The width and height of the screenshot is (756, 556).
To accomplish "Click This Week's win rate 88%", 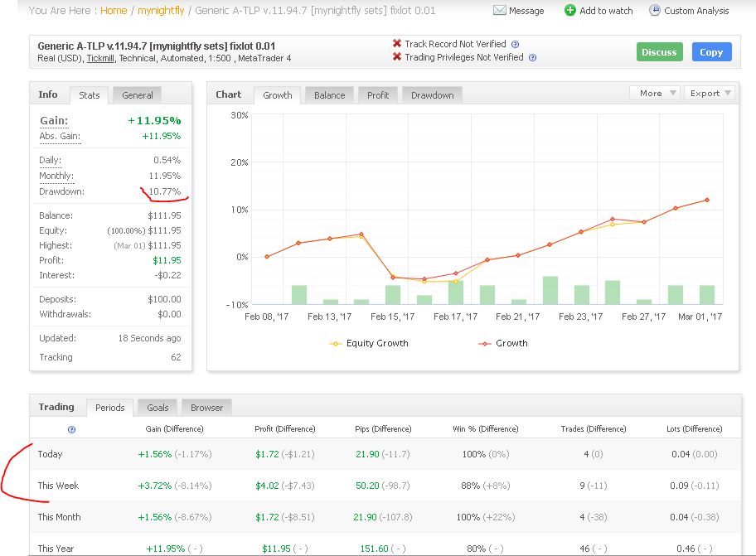I will pos(471,486).
